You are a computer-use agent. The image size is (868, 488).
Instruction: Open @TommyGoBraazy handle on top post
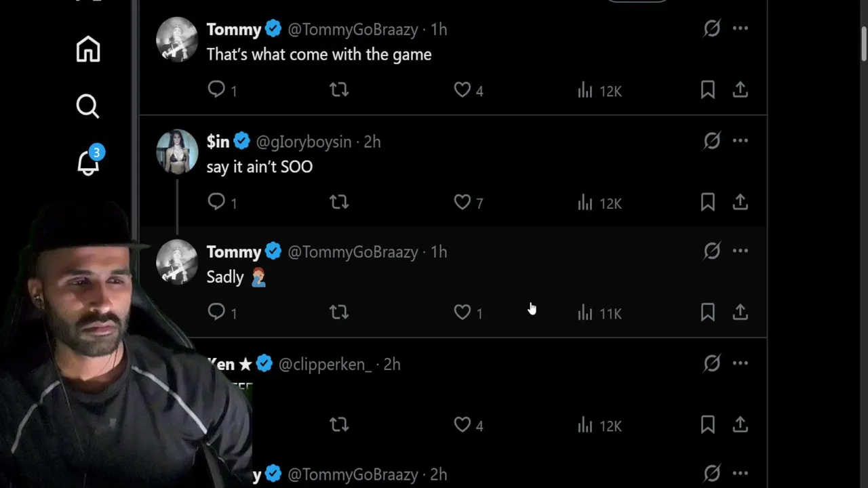352,30
